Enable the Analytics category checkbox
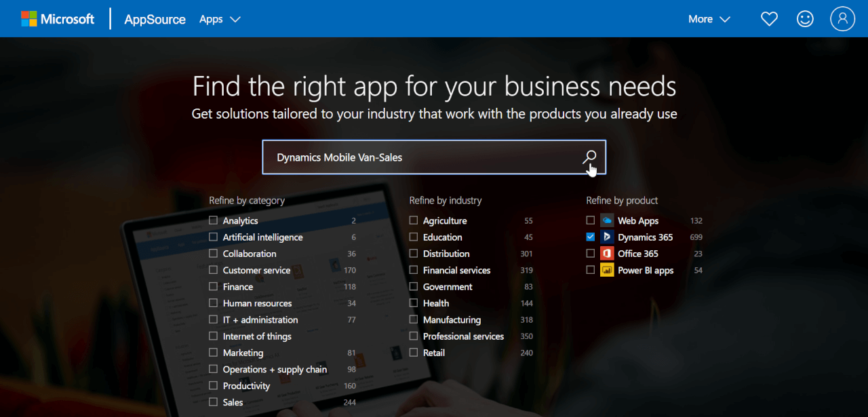 click(x=214, y=220)
